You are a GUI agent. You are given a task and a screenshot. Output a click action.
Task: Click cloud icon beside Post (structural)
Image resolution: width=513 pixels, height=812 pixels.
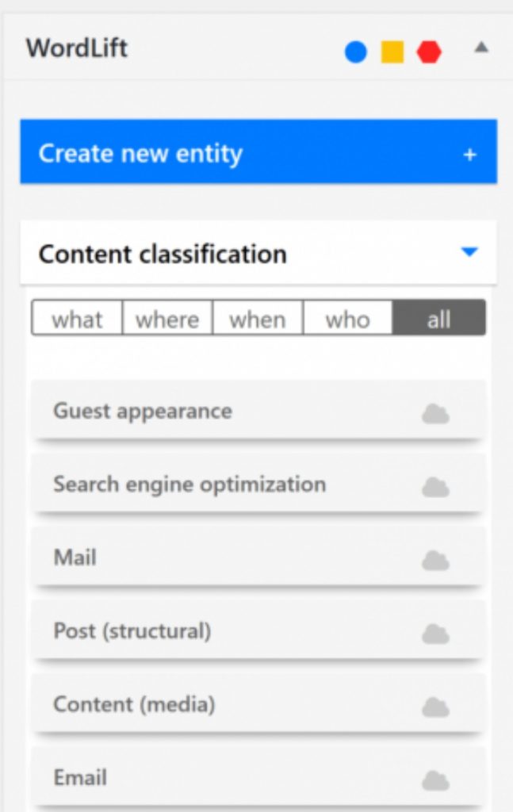[x=435, y=634]
